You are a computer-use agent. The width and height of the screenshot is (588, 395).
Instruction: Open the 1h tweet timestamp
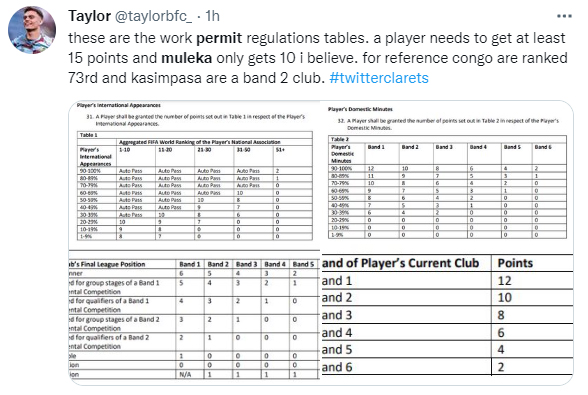[212, 16]
